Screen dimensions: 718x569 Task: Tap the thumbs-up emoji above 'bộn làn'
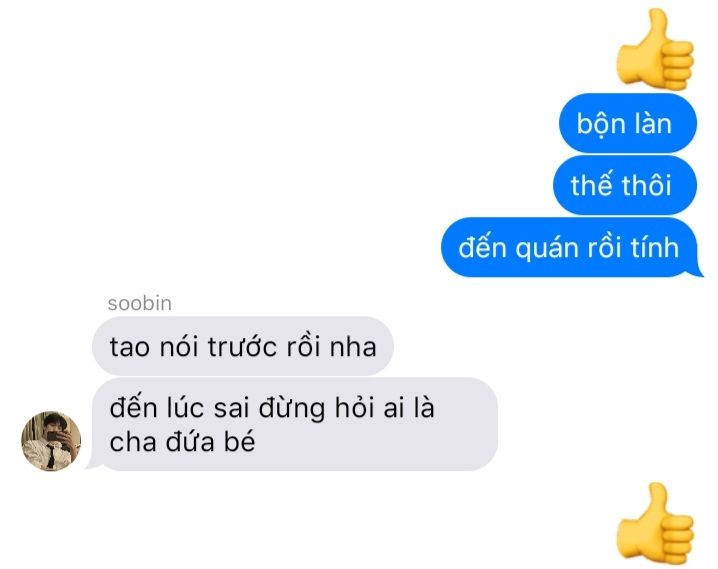656,49
